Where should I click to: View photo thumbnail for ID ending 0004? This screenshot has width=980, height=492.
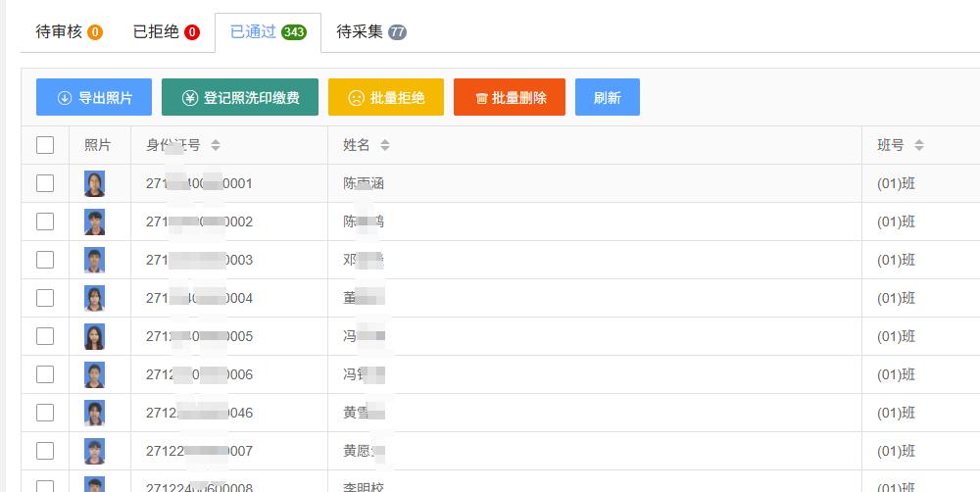94,298
